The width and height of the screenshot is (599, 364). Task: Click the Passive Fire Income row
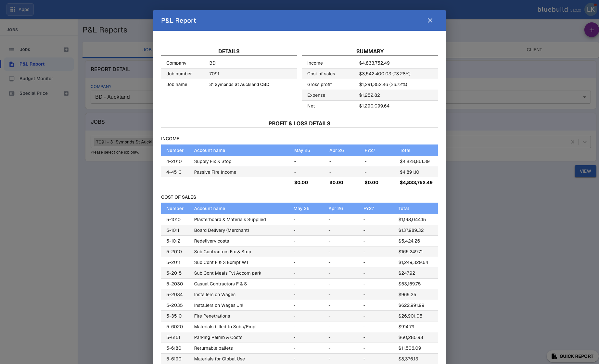pos(299,172)
